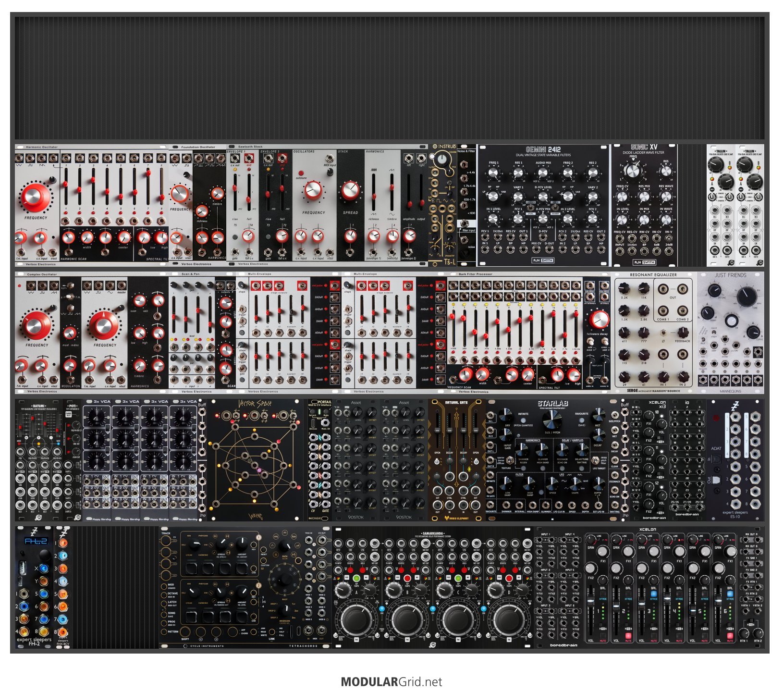Click the "Complex Oscillator" module title

click(42, 274)
